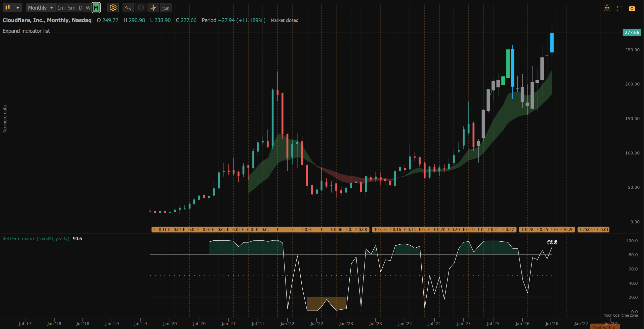Click the Jul '26 time axis label
Viewport: 644px width, 329px height.
click(x=552, y=324)
